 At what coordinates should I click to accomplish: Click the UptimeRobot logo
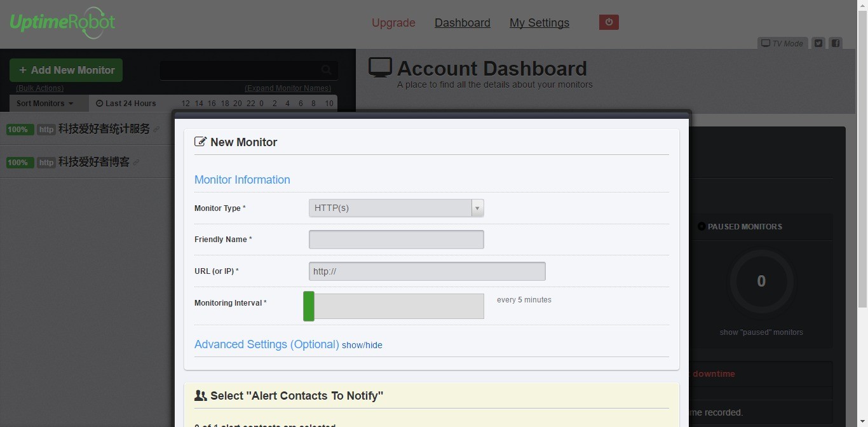[x=62, y=24]
